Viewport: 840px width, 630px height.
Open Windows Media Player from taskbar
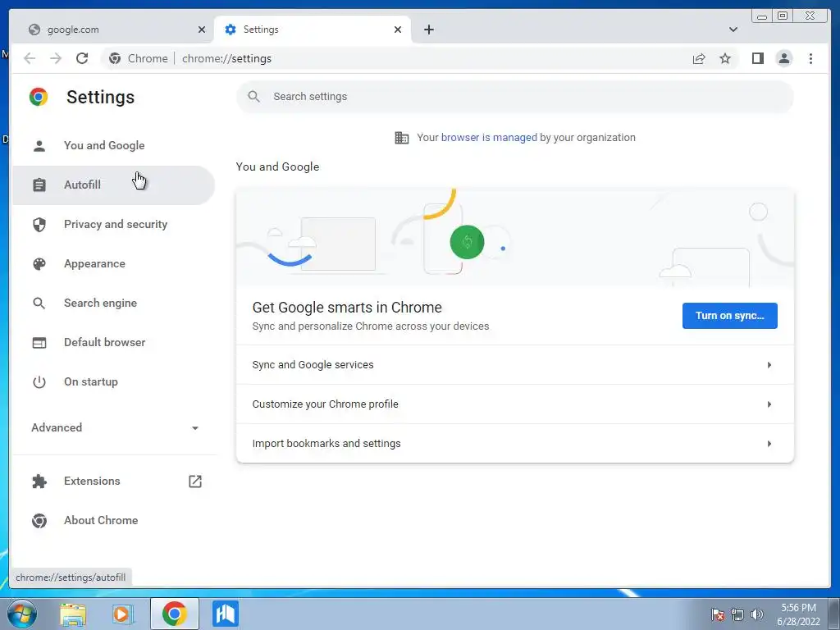tap(121, 614)
